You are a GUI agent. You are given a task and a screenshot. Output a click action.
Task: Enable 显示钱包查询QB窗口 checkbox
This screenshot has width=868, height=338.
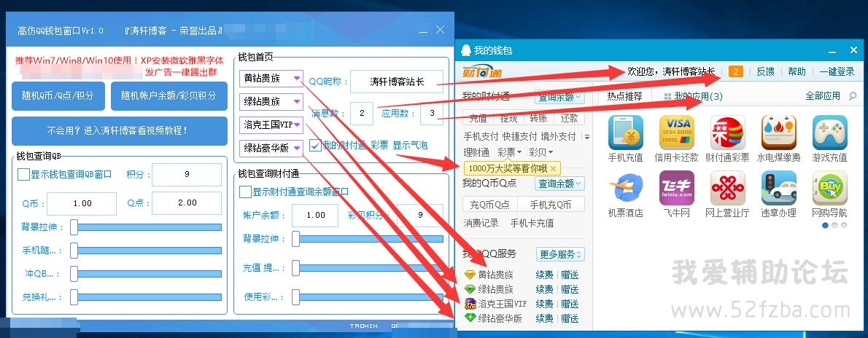point(23,174)
